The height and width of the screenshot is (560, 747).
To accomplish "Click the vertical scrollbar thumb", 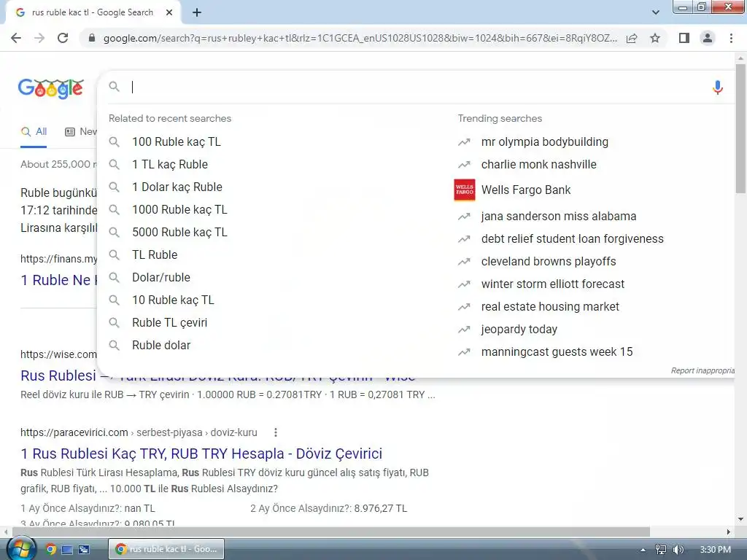I will pyautogui.click(x=740, y=128).
